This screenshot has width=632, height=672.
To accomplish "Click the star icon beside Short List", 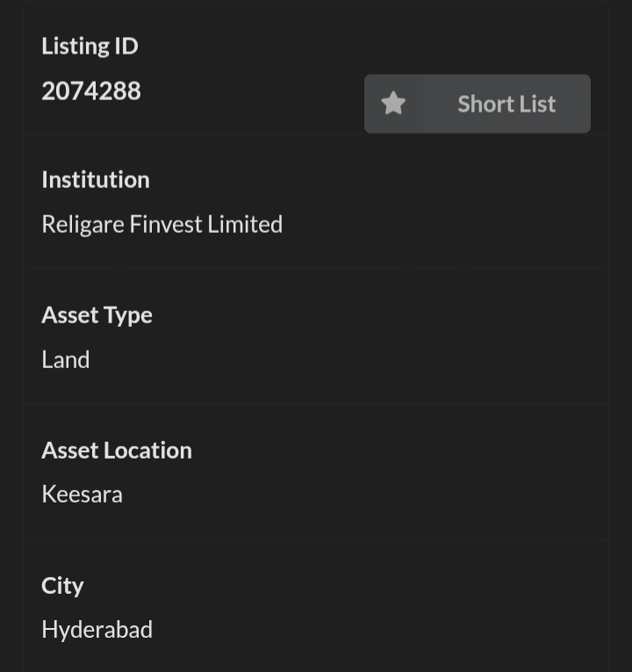I will [x=393, y=104].
